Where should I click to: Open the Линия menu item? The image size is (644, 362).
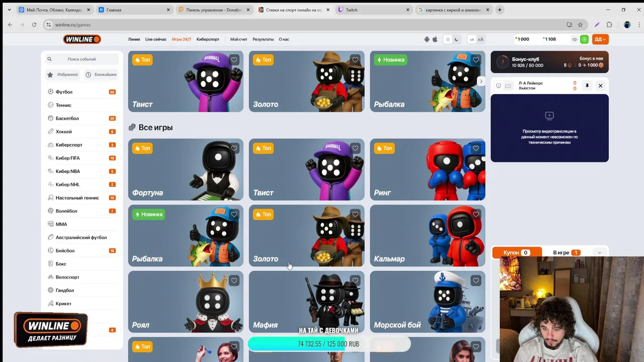point(134,39)
